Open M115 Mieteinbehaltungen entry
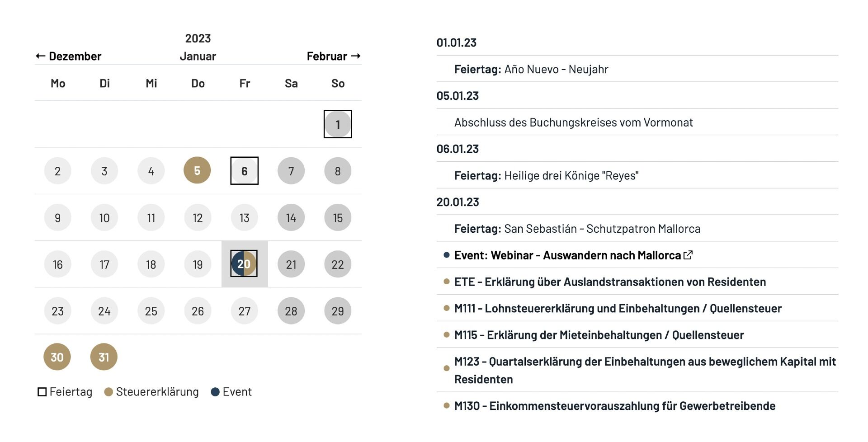868x442 pixels. pyautogui.click(x=599, y=335)
